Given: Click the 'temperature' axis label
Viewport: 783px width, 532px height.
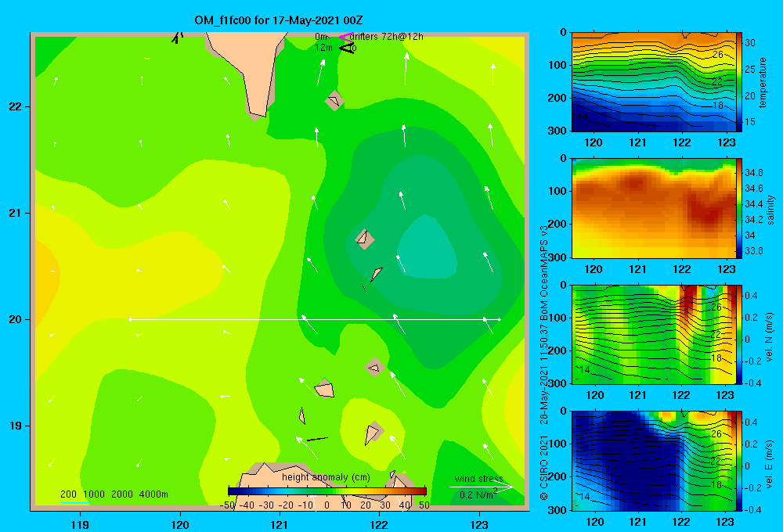Looking at the screenshot, I should click(x=763, y=82).
